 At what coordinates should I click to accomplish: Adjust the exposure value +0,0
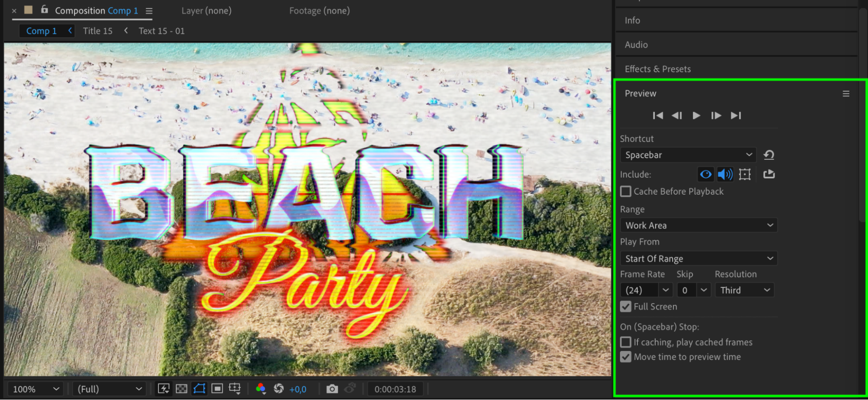click(x=298, y=389)
